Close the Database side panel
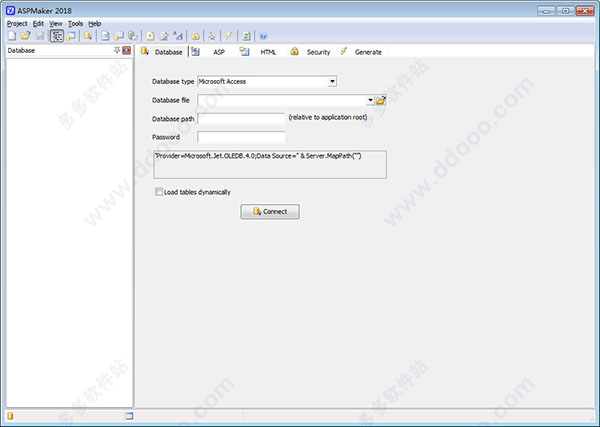The height and width of the screenshot is (427, 600). click(127, 50)
